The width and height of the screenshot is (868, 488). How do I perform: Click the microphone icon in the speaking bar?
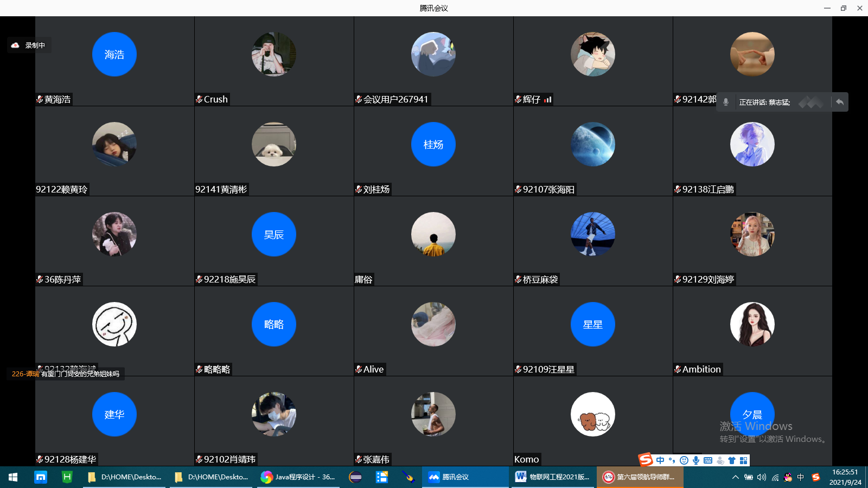pyautogui.click(x=726, y=102)
